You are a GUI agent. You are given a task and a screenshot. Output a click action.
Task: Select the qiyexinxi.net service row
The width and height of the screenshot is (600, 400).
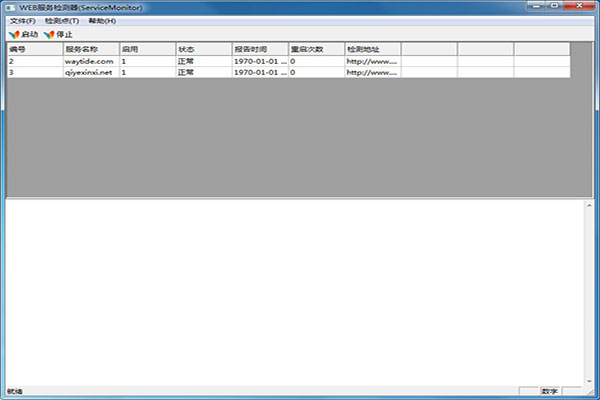click(x=89, y=72)
